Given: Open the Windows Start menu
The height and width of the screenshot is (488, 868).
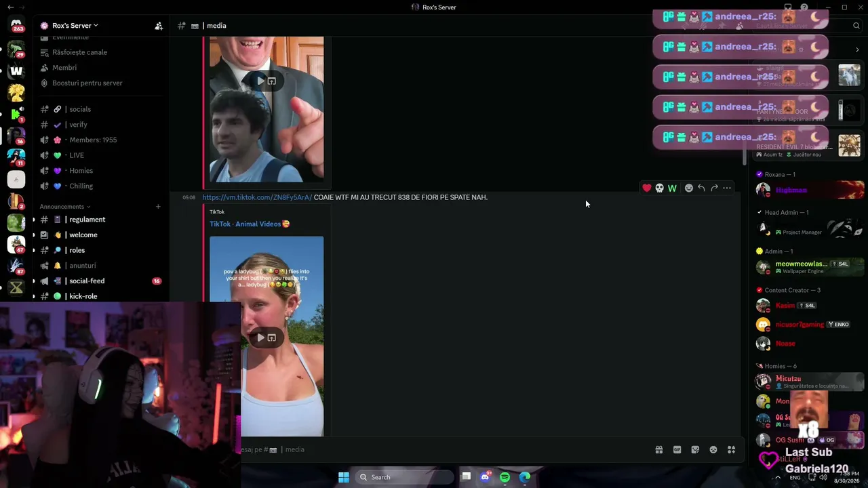Looking at the screenshot, I should coord(344,477).
